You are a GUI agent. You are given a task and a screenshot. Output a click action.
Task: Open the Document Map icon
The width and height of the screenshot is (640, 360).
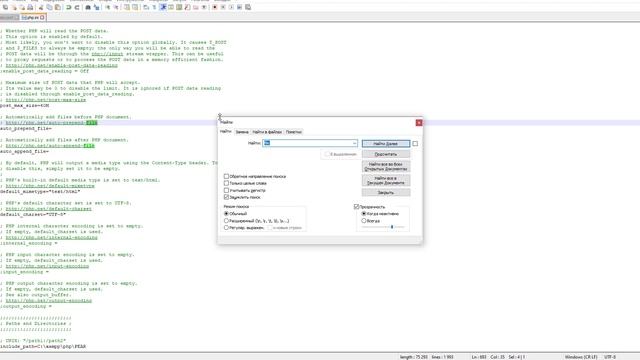(x=179, y=7)
